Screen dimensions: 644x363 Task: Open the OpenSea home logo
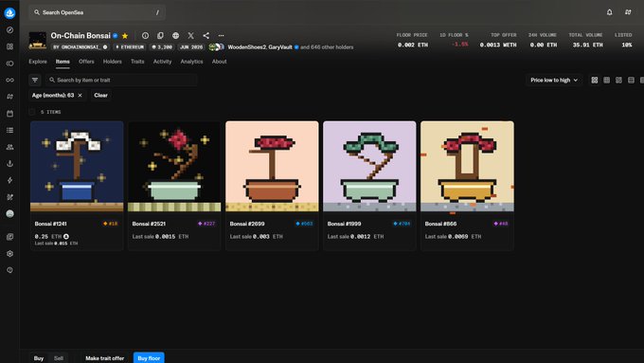point(9,12)
